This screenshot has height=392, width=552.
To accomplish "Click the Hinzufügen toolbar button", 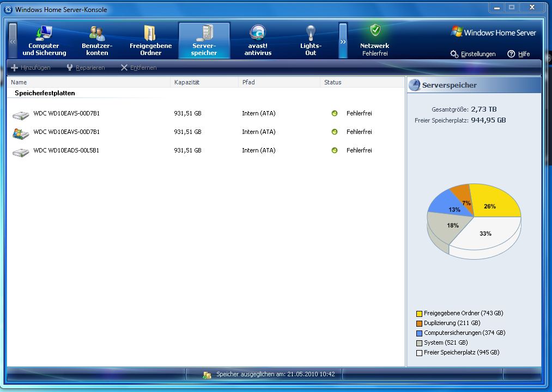I will (x=31, y=68).
